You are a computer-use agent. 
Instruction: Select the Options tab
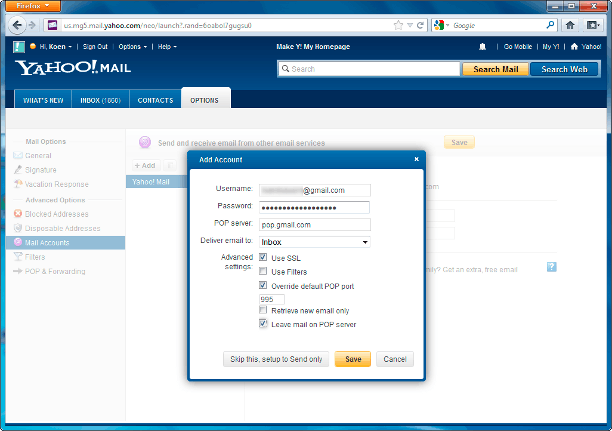pyautogui.click(x=205, y=100)
